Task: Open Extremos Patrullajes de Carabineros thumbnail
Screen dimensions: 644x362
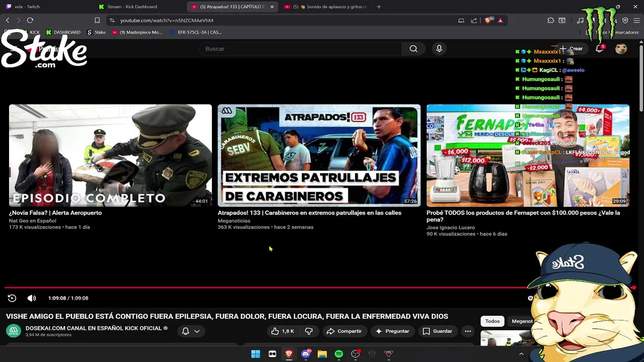Action: tap(319, 155)
